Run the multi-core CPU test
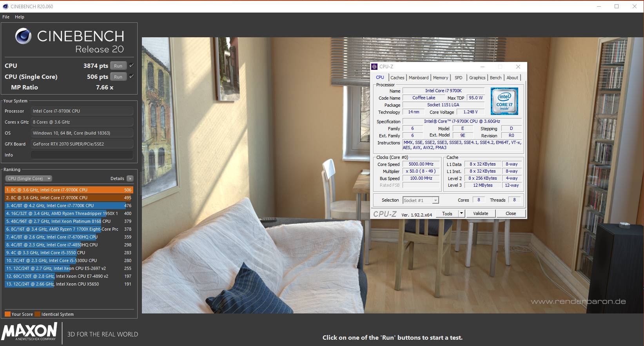 click(x=118, y=66)
